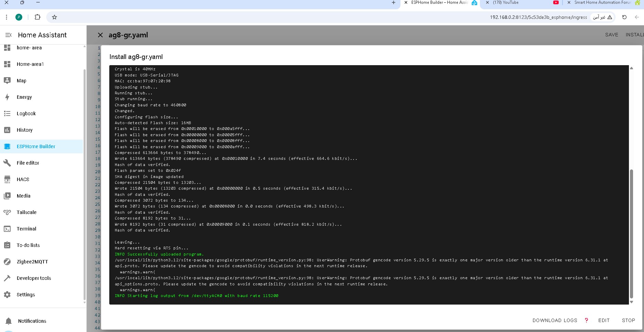This screenshot has width=644, height=332.
Task: Collapse the Home Assistant sidebar menu
Action: click(9, 35)
